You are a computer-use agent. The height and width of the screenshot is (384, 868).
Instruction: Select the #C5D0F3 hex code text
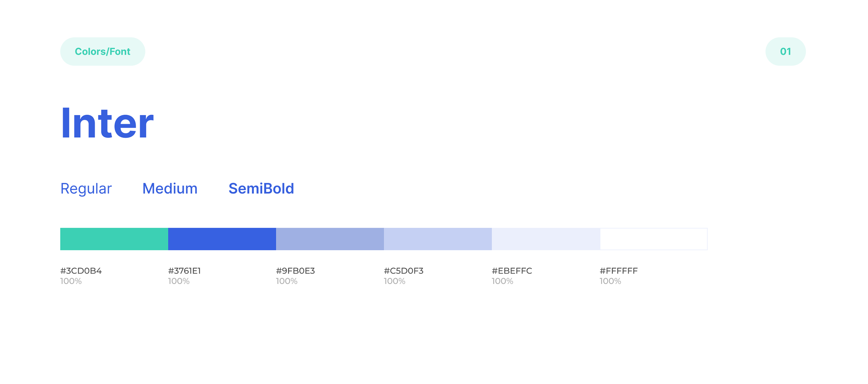point(403,271)
